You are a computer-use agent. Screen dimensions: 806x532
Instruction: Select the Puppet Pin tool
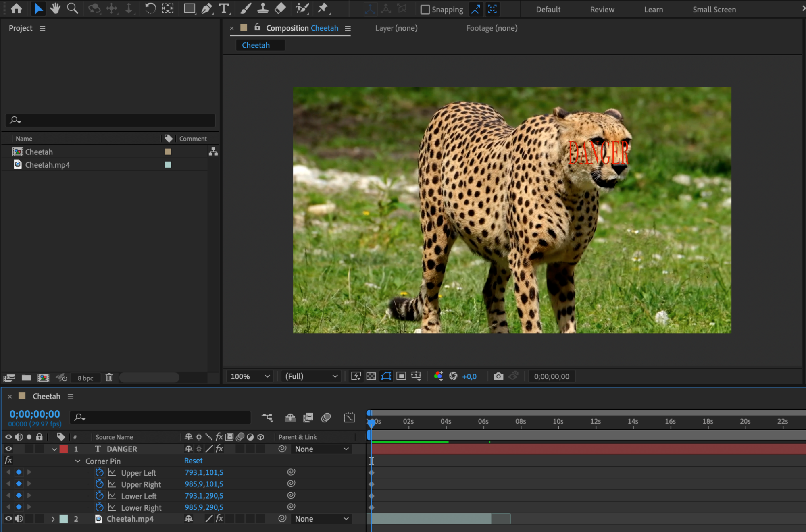(323, 8)
